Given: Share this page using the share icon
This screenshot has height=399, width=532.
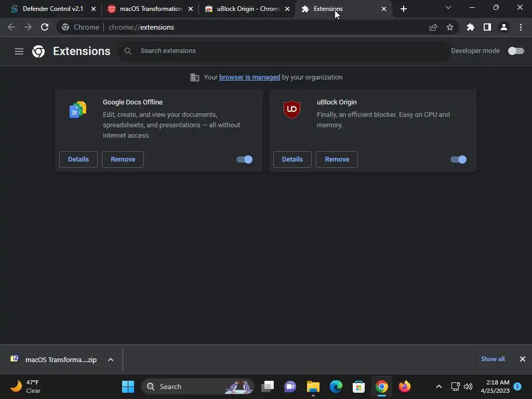Looking at the screenshot, I should tap(433, 27).
